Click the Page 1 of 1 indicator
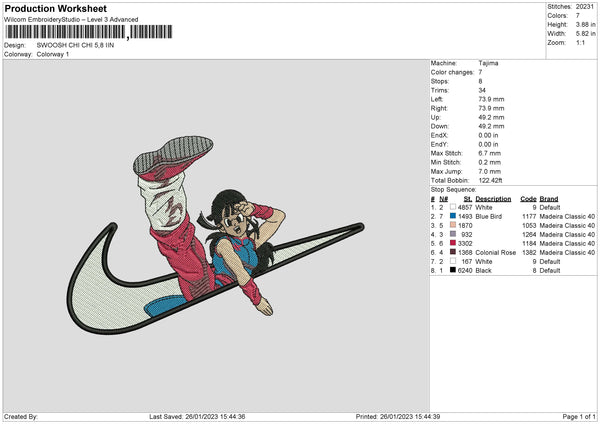Image resolution: width=600 pixels, height=424 pixels. point(579,416)
